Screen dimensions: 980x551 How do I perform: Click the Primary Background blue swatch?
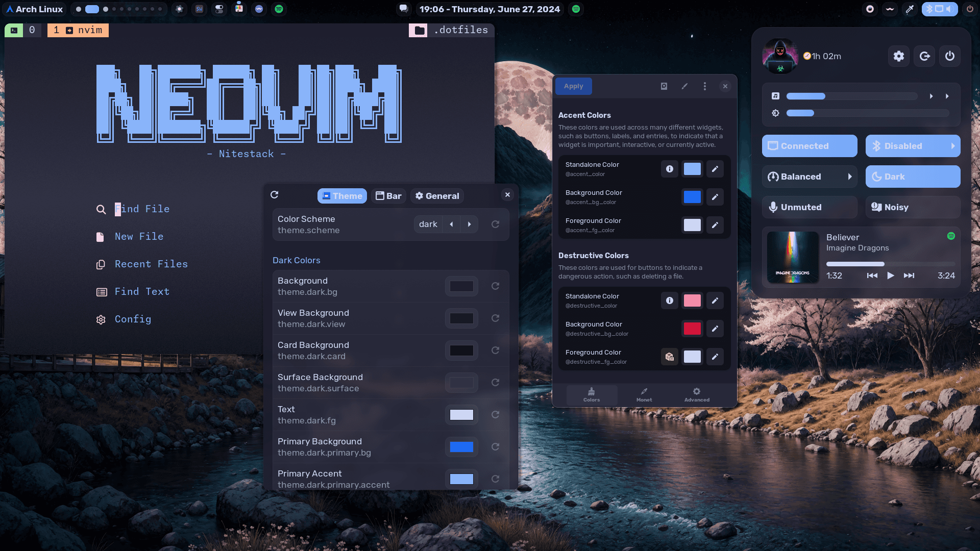461,447
